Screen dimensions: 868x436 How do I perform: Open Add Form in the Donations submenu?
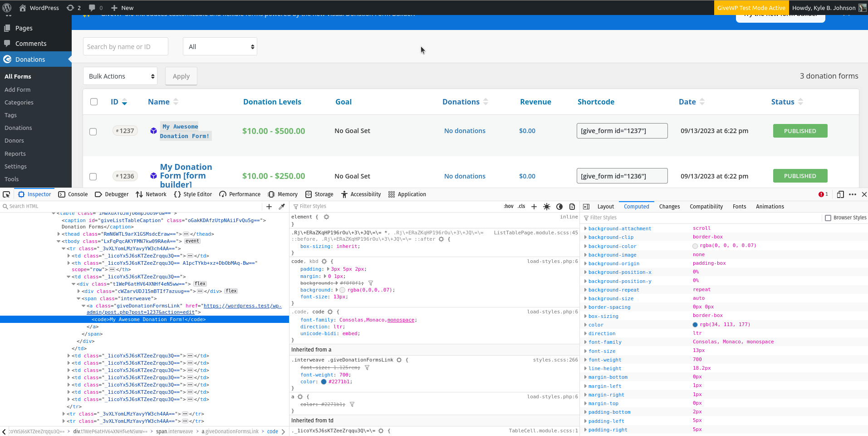coord(17,89)
